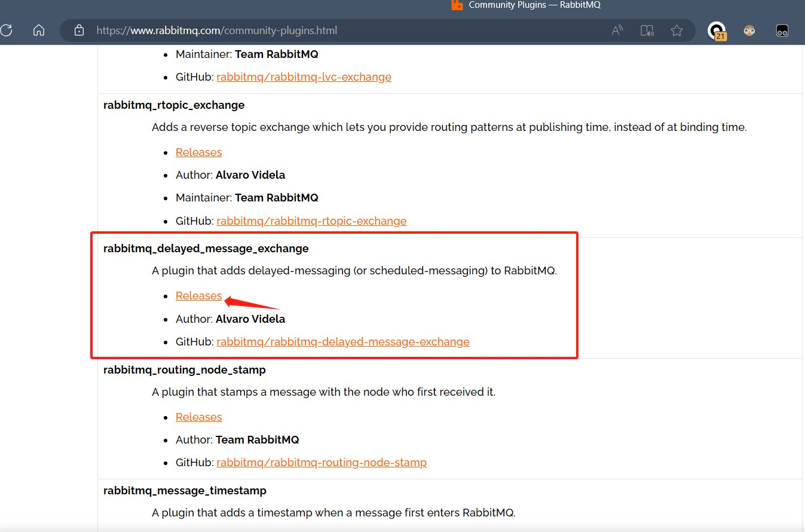Click the rabbitmq_message_timestamp plugin heading
This screenshot has height=532, width=805.
click(x=185, y=491)
